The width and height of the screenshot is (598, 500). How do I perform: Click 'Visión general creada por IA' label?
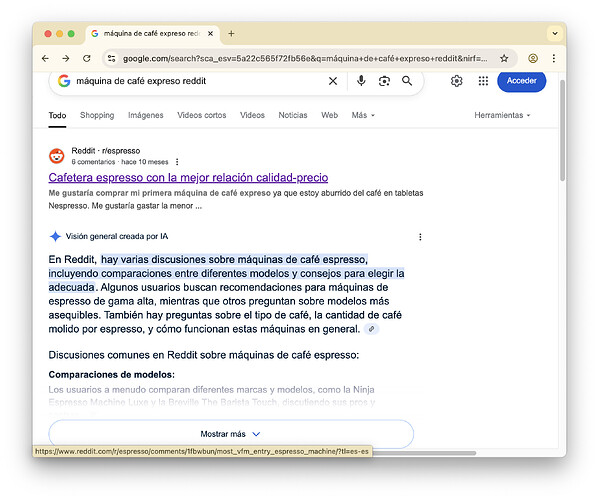coord(117,236)
